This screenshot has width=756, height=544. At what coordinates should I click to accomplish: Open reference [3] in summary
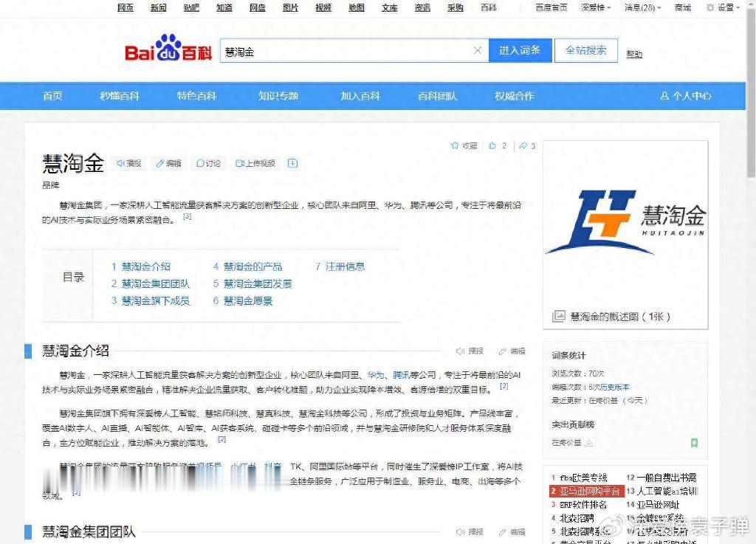click(187, 217)
